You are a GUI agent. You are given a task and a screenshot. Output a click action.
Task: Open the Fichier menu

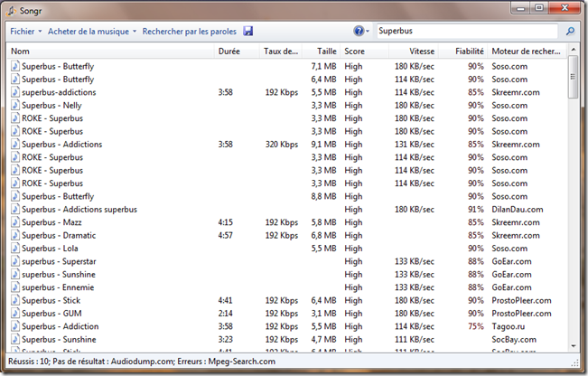click(25, 31)
